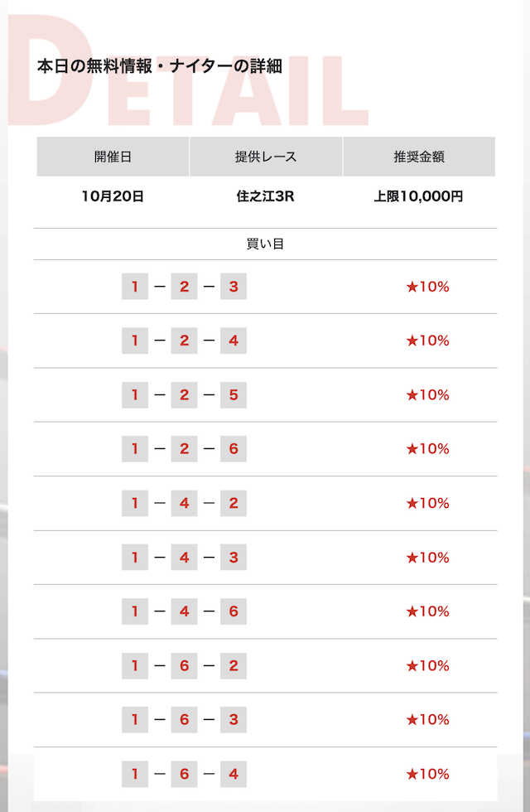Viewport: 530px width, 812px height.
Task: Click first number 1 in the 1-6-3 row
Action: [x=135, y=720]
